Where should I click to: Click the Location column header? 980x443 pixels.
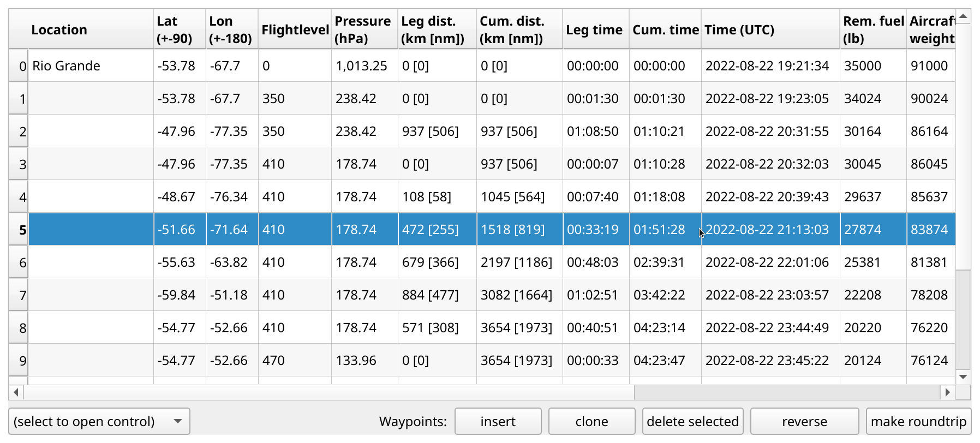click(x=82, y=30)
